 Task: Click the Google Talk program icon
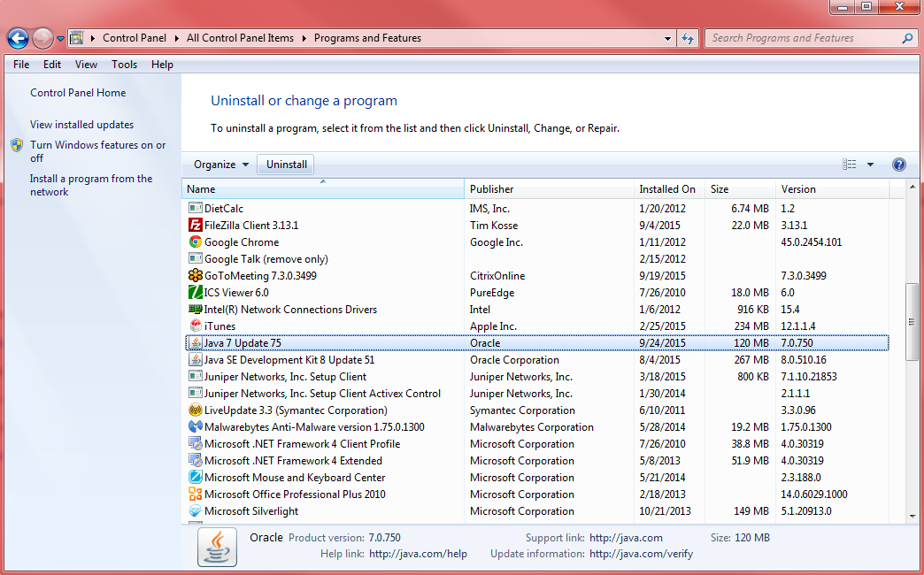point(195,258)
